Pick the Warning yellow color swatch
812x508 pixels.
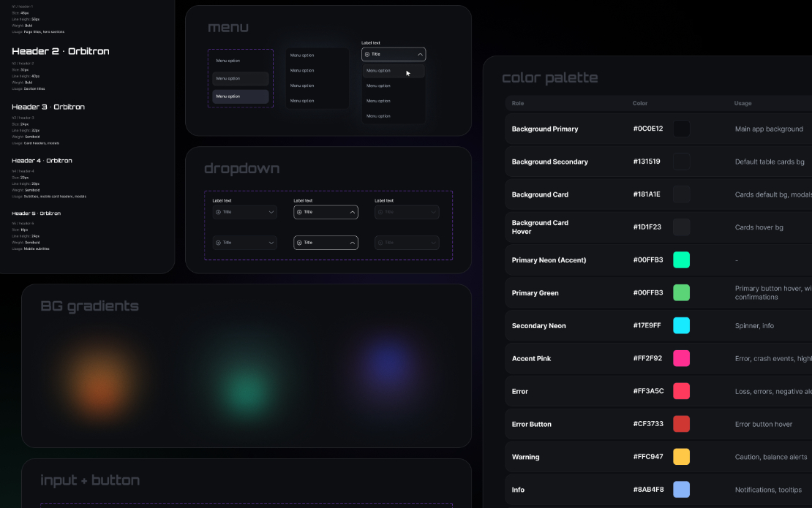pyautogui.click(x=681, y=457)
